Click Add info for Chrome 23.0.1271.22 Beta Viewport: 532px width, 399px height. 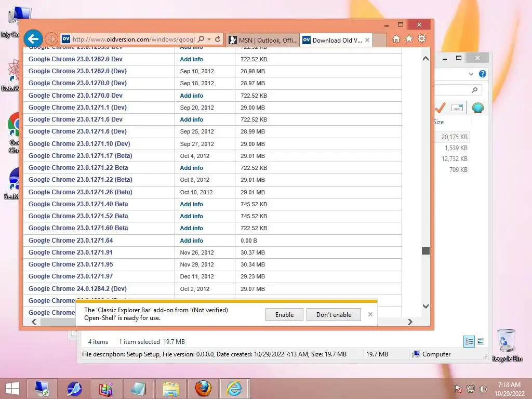pyautogui.click(x=191, y=168)
